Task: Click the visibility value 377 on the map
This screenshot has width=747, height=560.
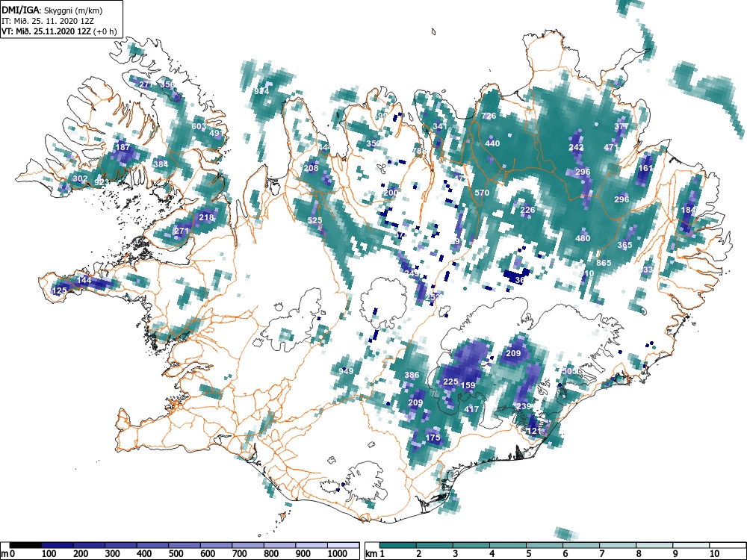Action: click(622, 126)
